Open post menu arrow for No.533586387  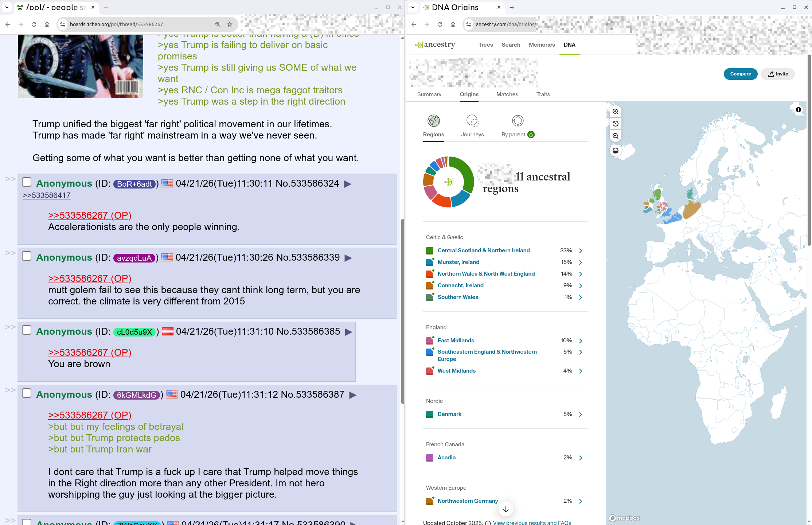tap(353, 395)
